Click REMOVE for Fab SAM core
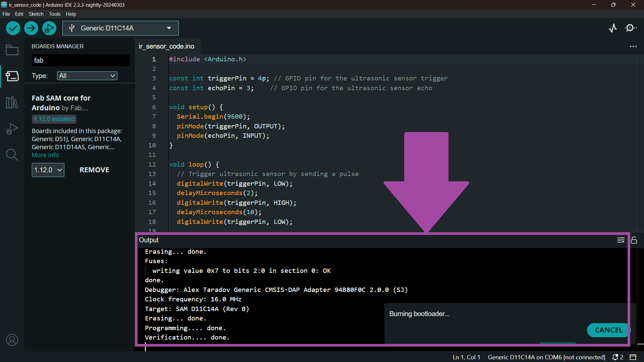This screenshot has width=644, height=362. coord(94,170)
